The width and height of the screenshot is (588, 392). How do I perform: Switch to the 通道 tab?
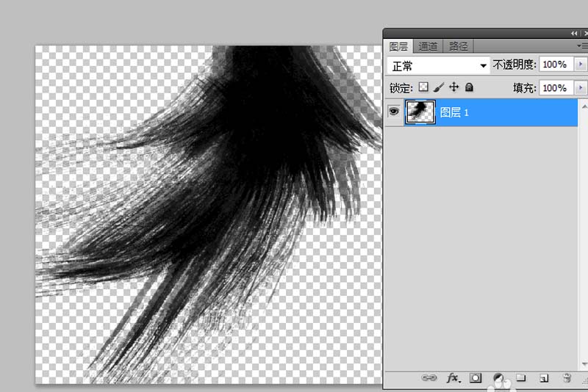coord(429,46)
